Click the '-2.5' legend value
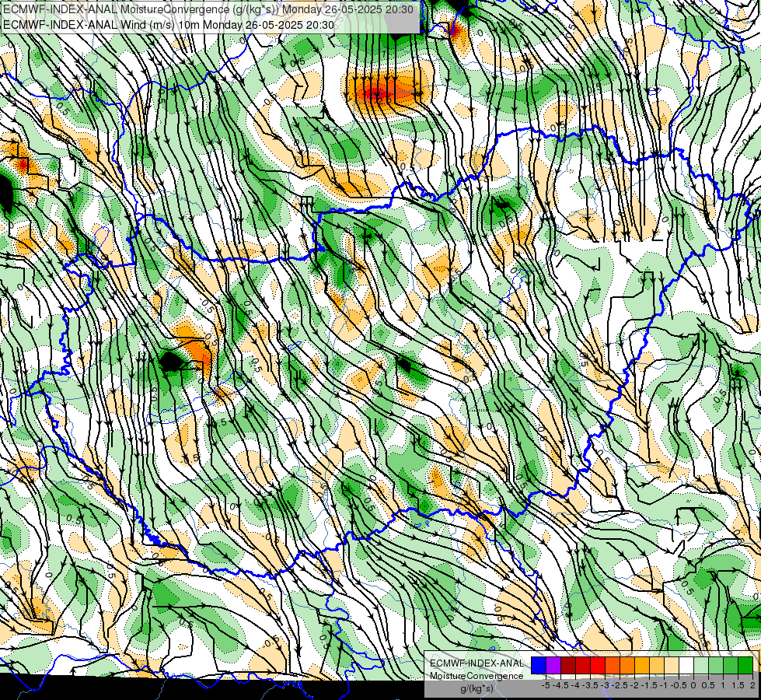This screenshot has height=700, width=761. click(620, 685)
